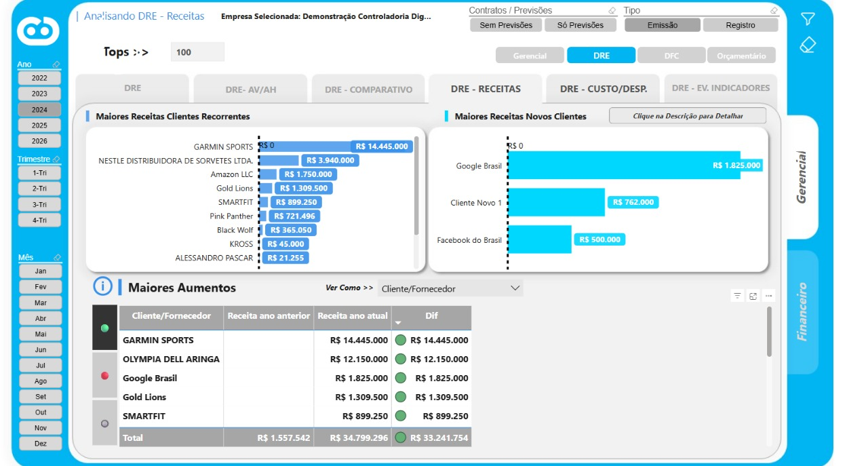Go to the Gerencial navigation button

pyautogui.click(x=530, y=56)
